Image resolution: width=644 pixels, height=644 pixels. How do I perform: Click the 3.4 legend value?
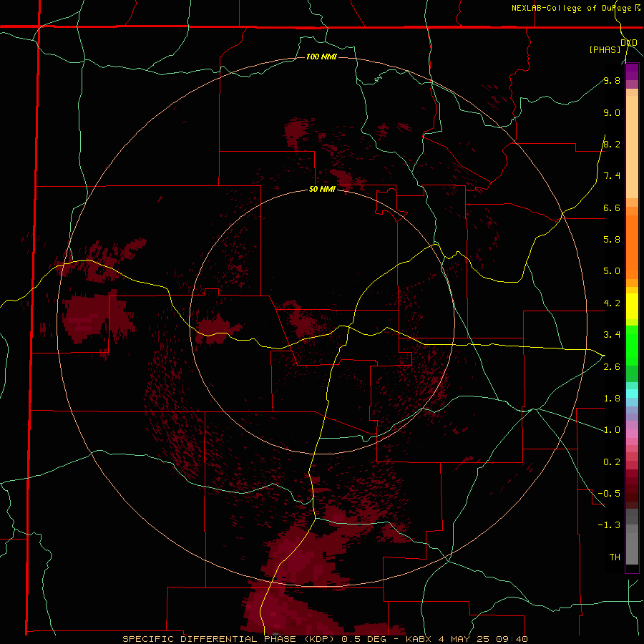click(612, 335)
